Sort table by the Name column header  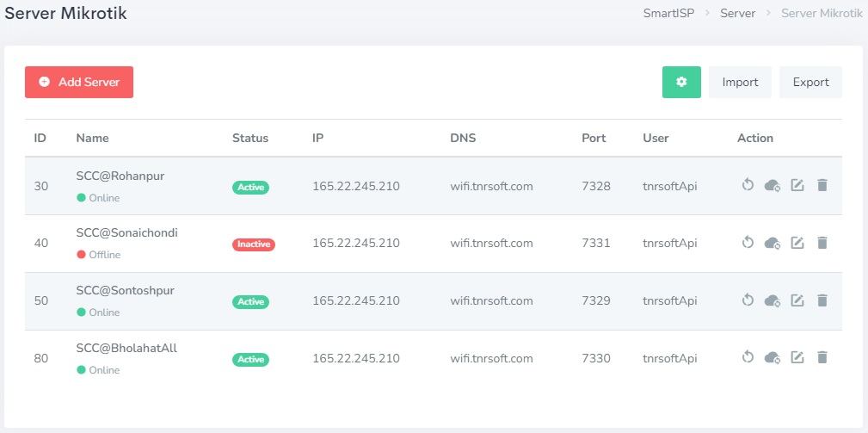pos(92,138)
